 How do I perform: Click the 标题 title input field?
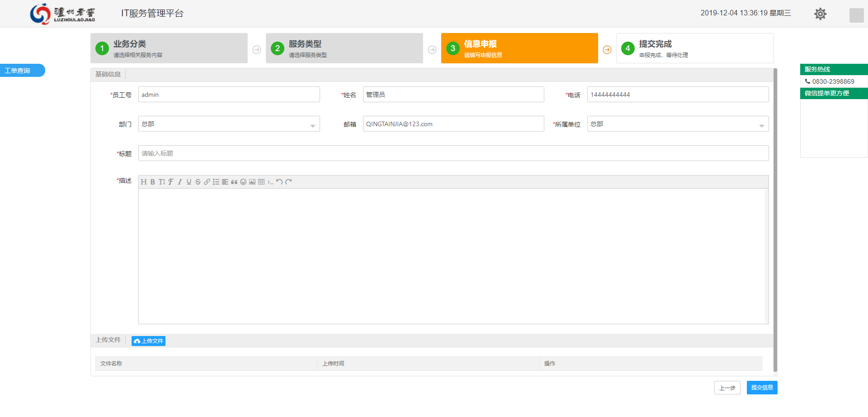click(453, 153)
